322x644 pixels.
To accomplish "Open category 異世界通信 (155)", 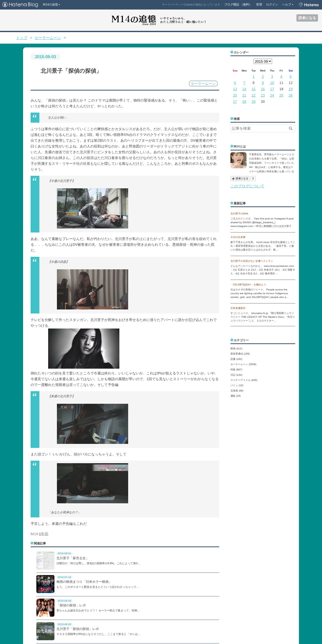I will [x=240, y=354].
